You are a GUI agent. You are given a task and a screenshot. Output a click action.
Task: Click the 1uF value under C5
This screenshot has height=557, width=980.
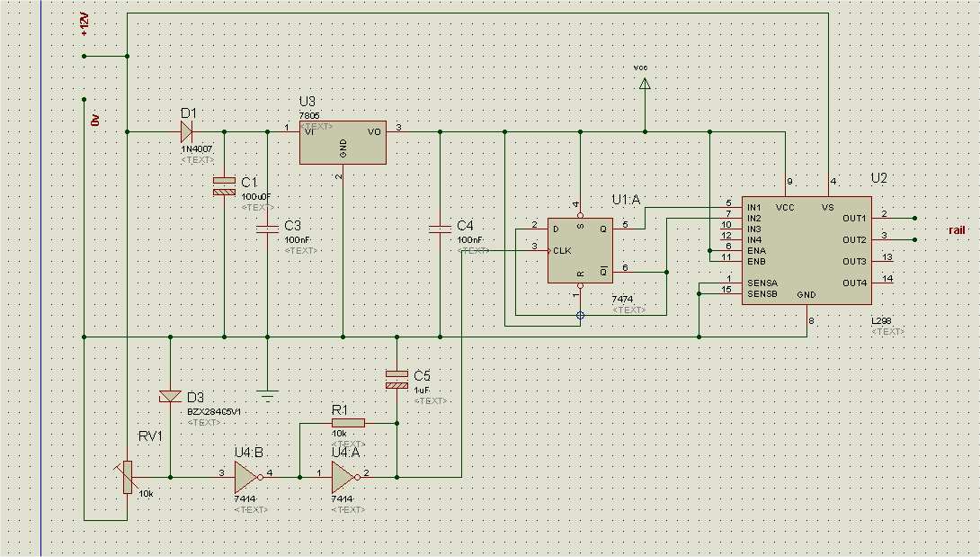tap(422, 390)
